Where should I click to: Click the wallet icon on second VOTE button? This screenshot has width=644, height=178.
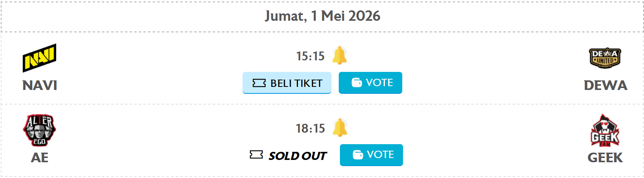click(358, 155)
